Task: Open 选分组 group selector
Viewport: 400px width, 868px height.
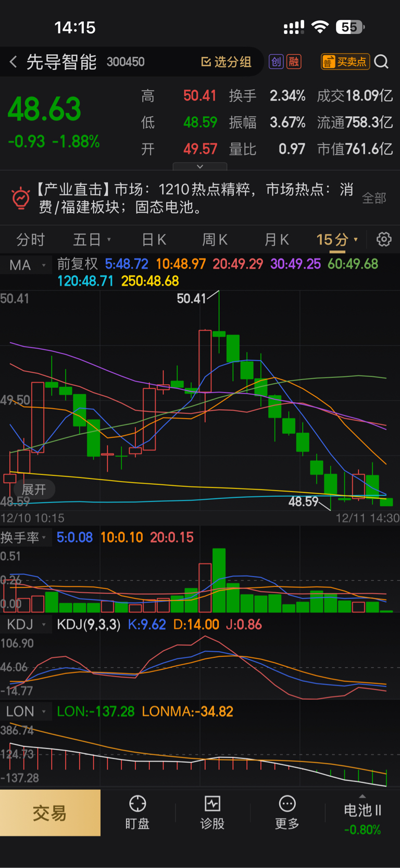Action: [227, 62]
